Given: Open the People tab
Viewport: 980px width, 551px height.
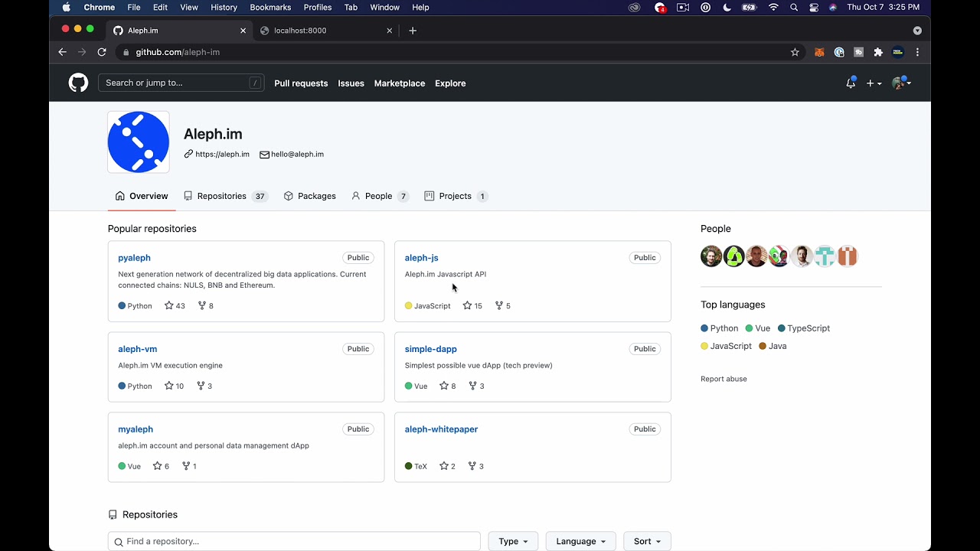Looking at the screenshot, I should coord(379,196).
